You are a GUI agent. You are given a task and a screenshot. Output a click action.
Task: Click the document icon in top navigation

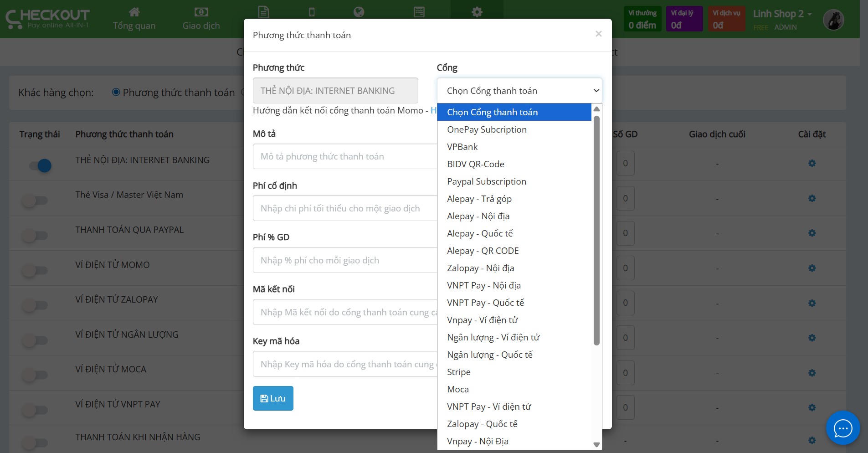coord(263,12)
